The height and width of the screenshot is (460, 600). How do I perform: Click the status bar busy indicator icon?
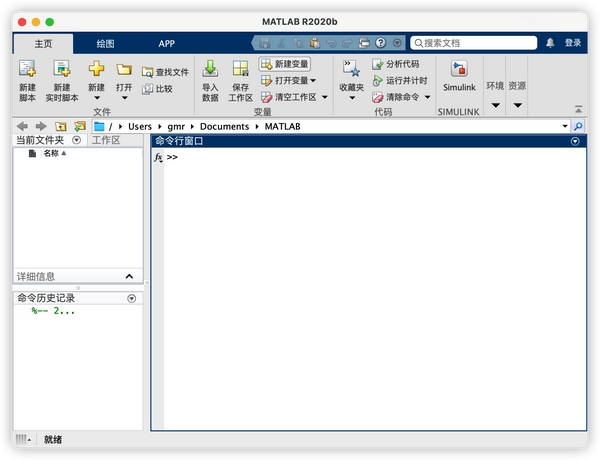[23, 439]
